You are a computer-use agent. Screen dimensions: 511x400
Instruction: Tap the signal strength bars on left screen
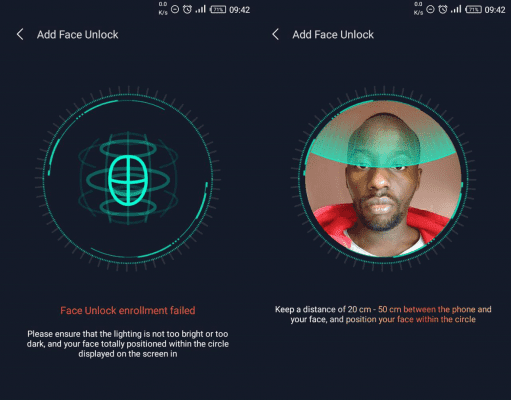pos(200,9)
